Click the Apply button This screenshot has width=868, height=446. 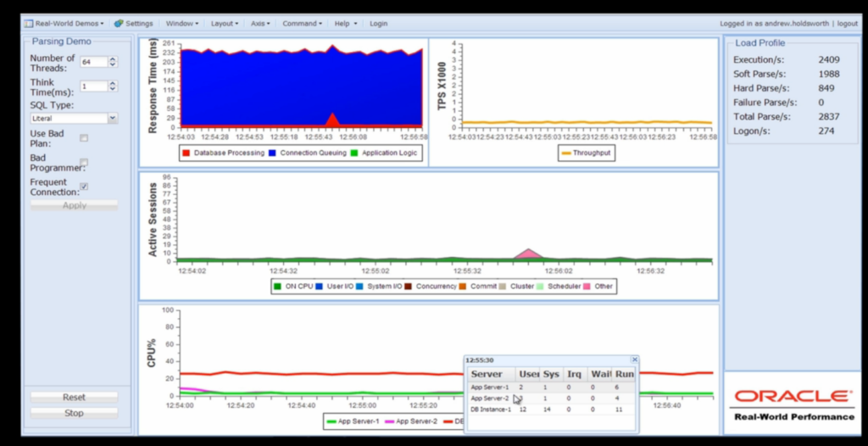click(75, 205)
